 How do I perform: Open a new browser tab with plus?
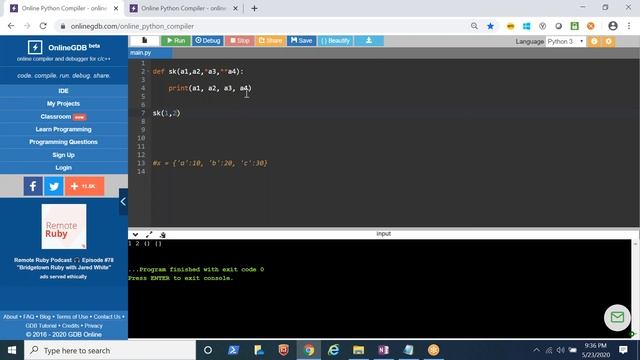click(254, 8)
